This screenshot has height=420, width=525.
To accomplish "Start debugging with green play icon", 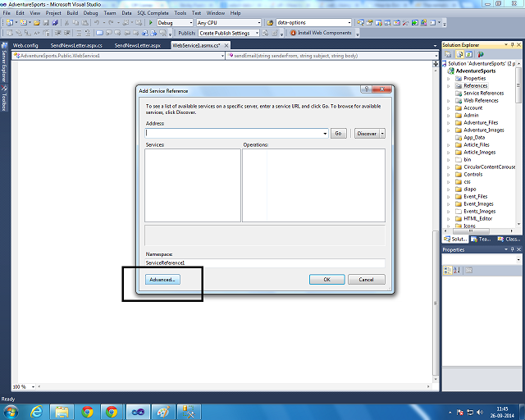I will 151,22.
